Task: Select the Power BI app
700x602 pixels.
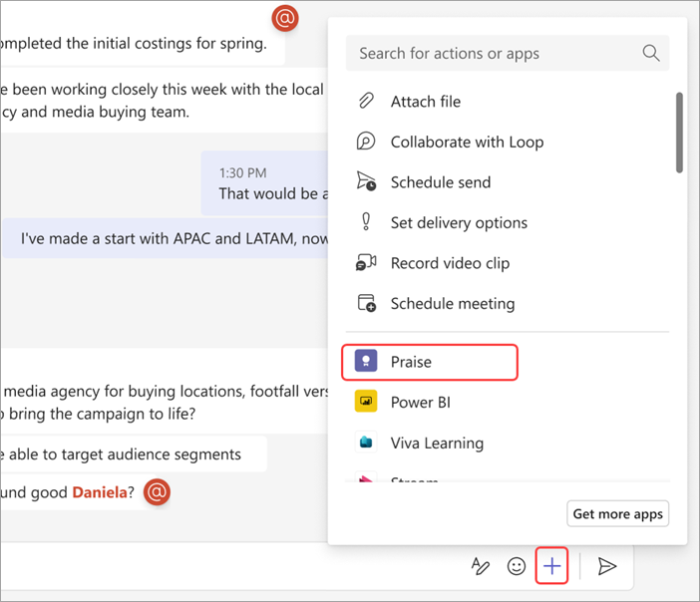Action: (418, 403)
